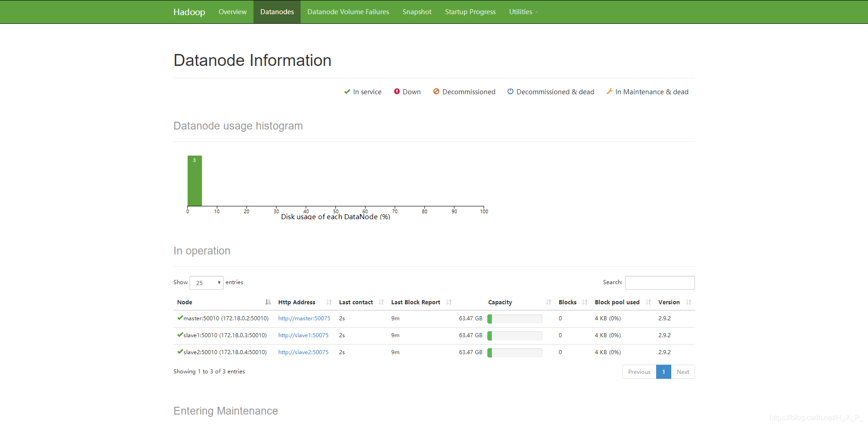The image size is (868, 426).
Task: Click the Node column header text
Action: [184, 302]
